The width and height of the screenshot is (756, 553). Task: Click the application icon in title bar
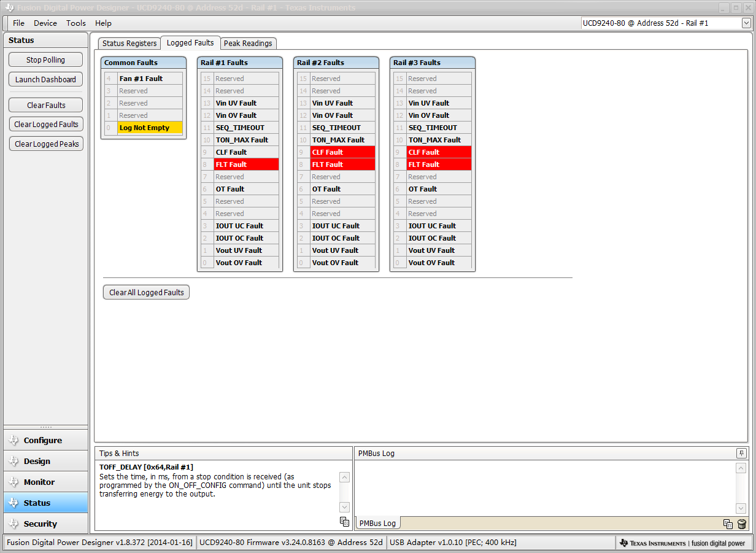pyautogui.click(x=9, y=8)
